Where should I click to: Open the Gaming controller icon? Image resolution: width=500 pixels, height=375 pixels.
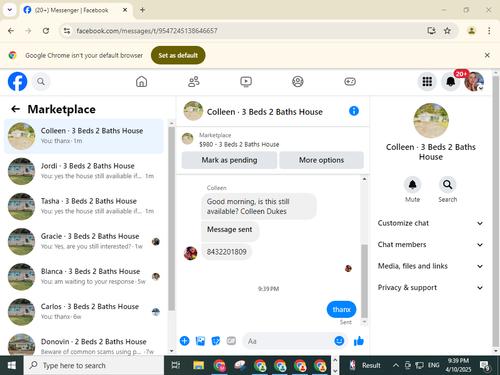click(350, 81)
